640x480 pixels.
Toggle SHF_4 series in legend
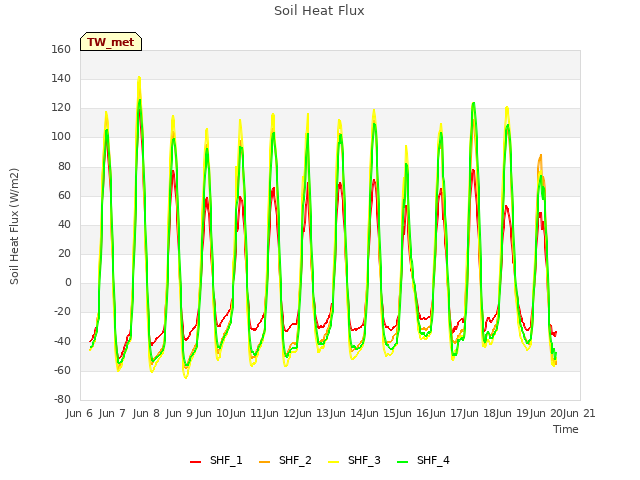click(x=423, y=460)
